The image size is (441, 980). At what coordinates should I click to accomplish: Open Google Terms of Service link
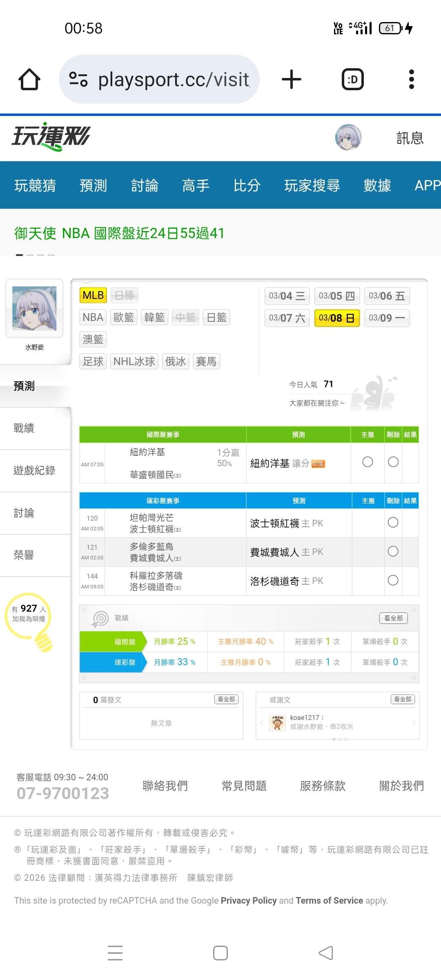(x=329, y=901)
